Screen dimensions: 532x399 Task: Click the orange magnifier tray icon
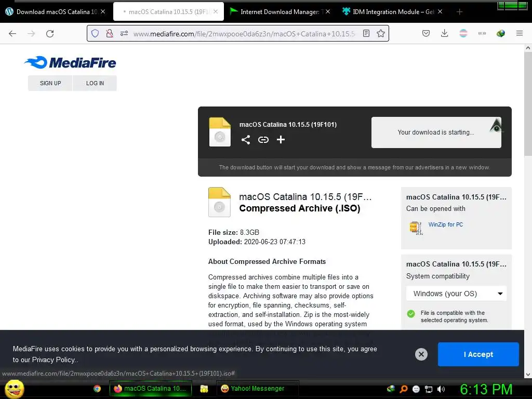tap(403, 389)
